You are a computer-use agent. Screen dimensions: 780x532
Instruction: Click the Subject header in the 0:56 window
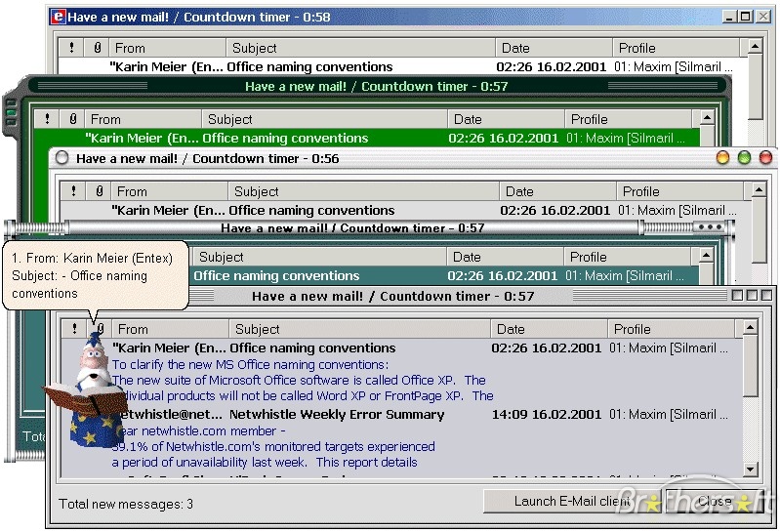coord(364,191)
